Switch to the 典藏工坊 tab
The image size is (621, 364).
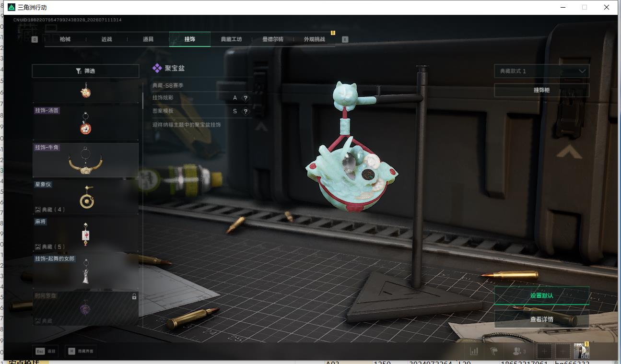pyautogui.click(x=231, y=39)
